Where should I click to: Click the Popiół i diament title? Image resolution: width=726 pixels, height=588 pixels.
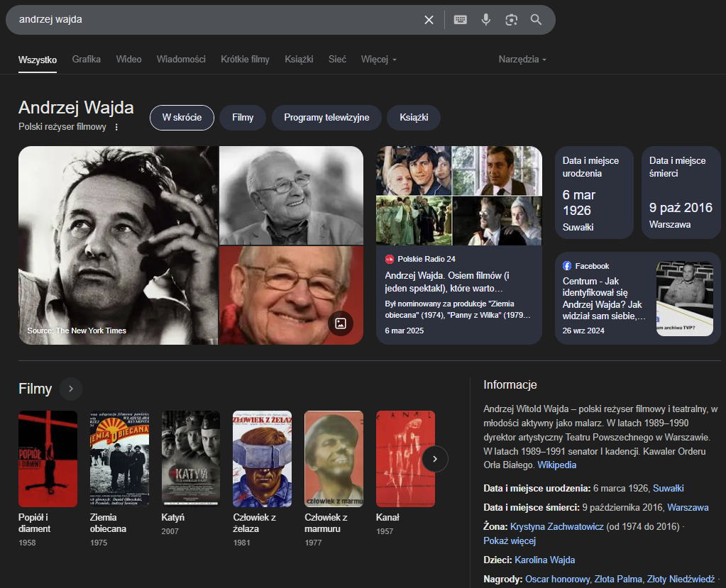click(34, 523)
